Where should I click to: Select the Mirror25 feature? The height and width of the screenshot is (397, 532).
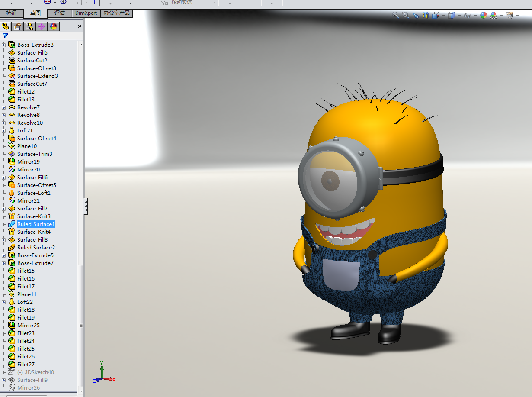(29, 326)
